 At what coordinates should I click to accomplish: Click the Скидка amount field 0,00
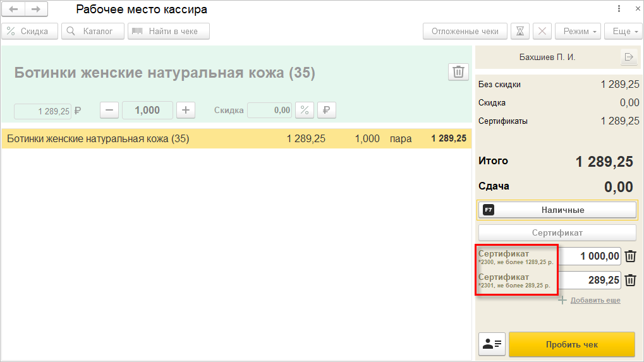pos(269,111)
